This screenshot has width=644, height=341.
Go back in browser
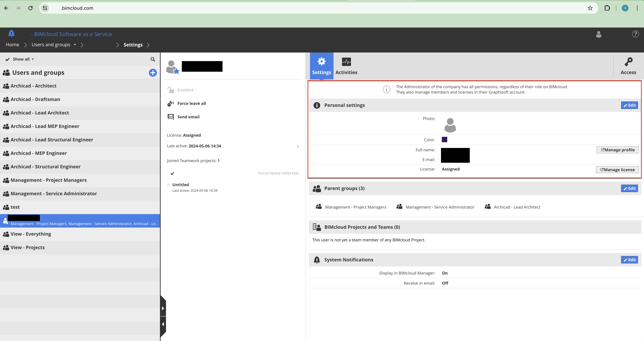6,8
